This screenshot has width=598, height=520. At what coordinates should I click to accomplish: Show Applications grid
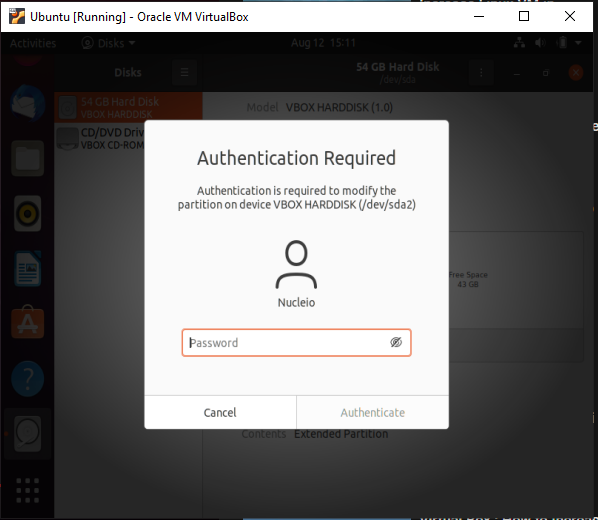coord(27,490)
